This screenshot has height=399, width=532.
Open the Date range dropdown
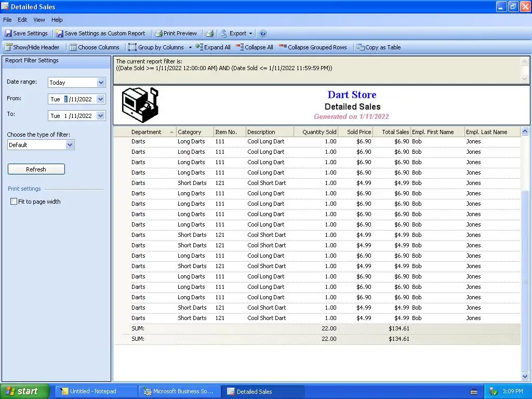(x=101, y=83)
